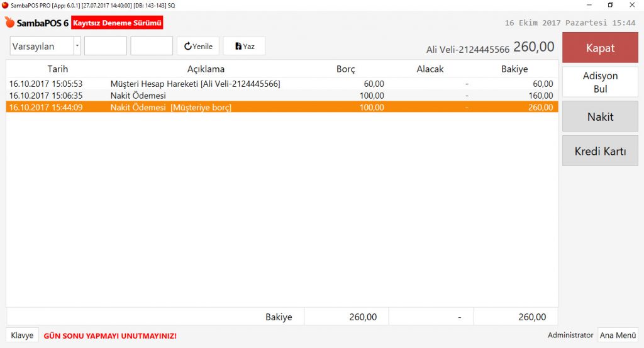This screenshot has height=348, width=644.
Task: Click the Yaz print button
Action: [x=244, y=46]
